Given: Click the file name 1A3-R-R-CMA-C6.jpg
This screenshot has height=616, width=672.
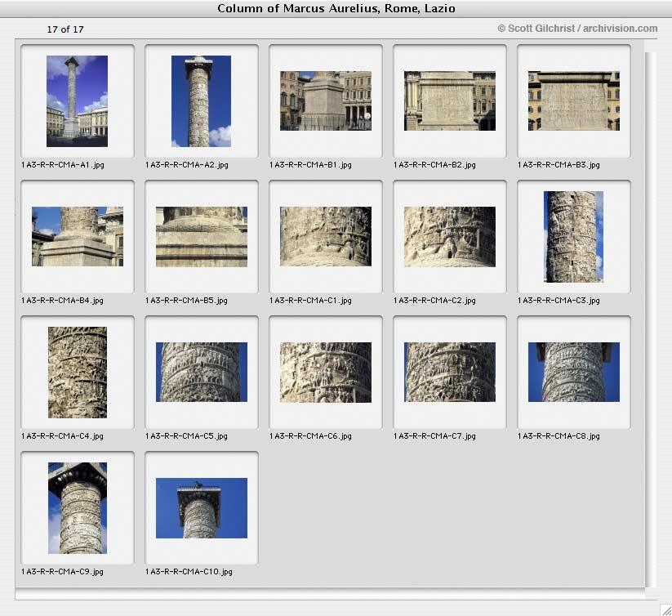Looking at the screenshot, I should pos(311,436).
